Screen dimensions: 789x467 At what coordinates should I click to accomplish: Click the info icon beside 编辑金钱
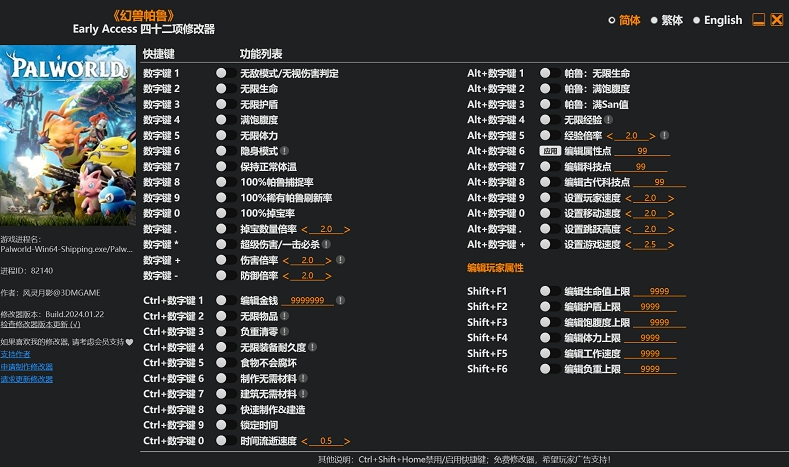[340, 300]
